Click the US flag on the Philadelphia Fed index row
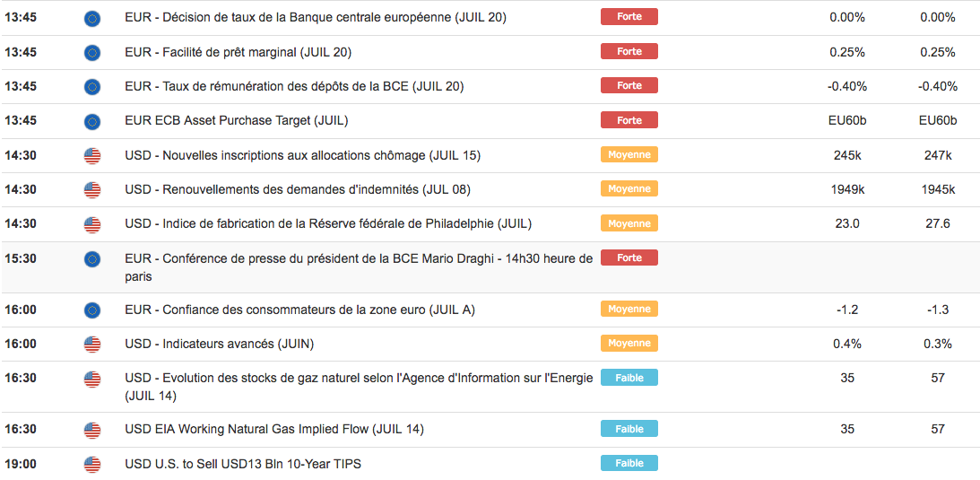This screenshot has height=480, width=980. [92, 224]
